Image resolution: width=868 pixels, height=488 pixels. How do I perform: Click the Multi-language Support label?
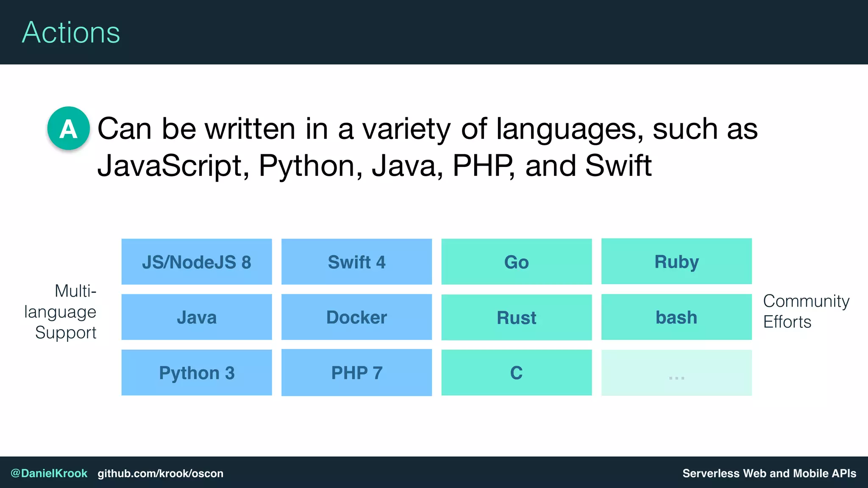pos(61,311)
